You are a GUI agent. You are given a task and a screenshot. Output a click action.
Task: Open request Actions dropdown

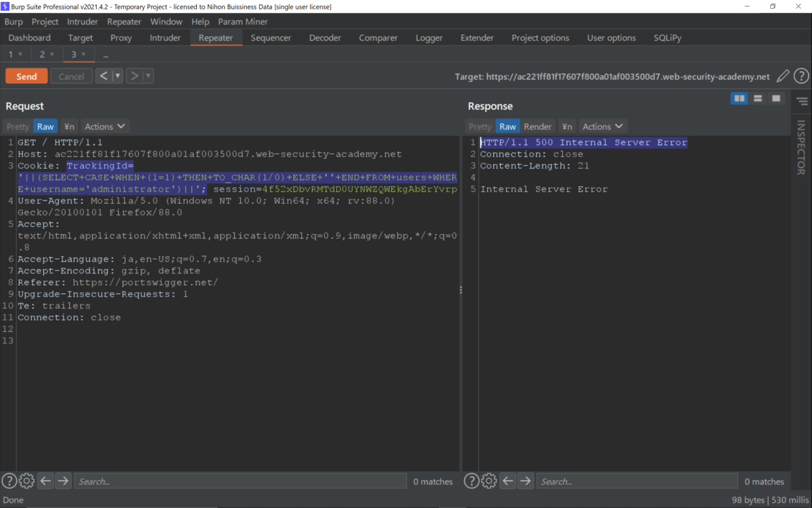105,127
